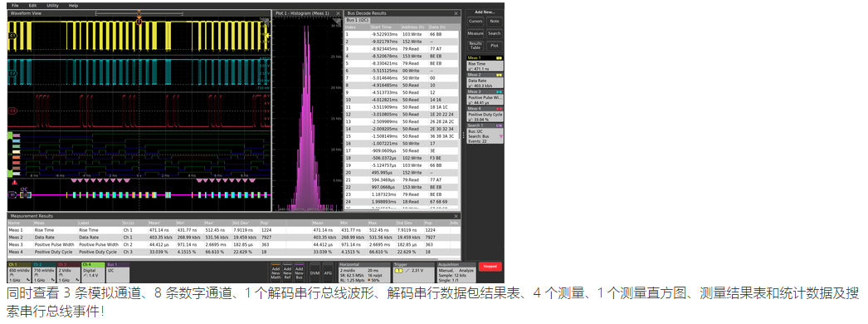Image resolution: width=868 pixels, height=324 pixels.
Task: Open the Utility menu
Action: 52,5
